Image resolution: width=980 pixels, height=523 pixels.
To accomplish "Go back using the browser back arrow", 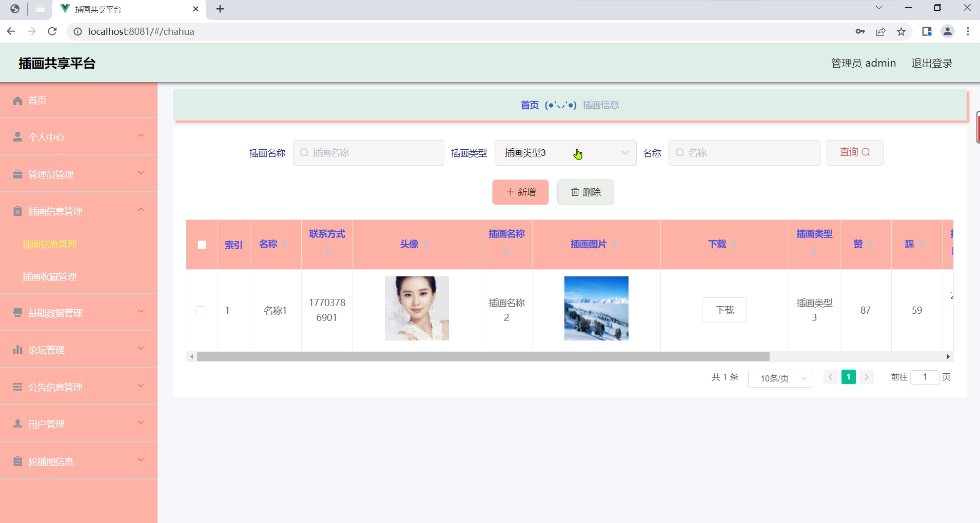I will pos(11,31).
